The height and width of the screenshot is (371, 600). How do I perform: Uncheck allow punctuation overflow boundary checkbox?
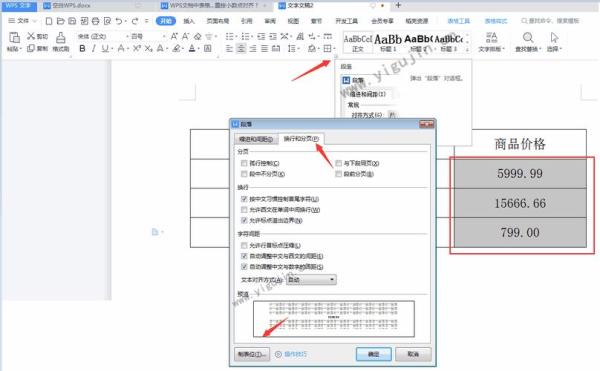244,220
